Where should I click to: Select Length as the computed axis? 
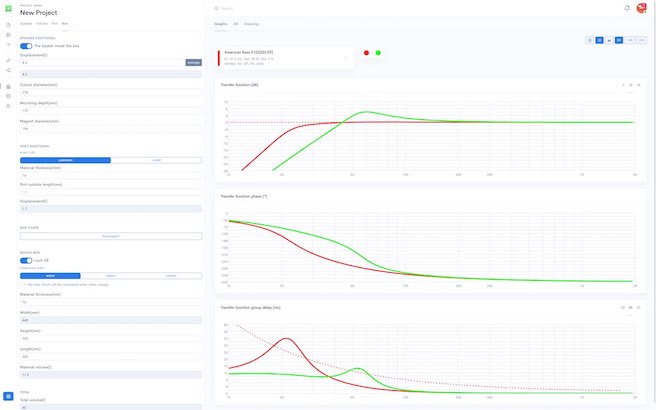[x=171, y=276]
